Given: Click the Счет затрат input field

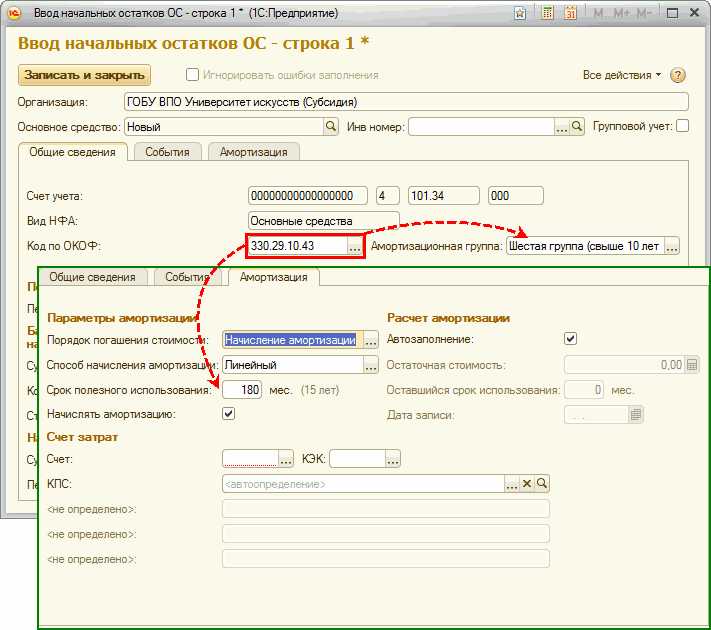Looking at the screenshot, I should (250, 459).
